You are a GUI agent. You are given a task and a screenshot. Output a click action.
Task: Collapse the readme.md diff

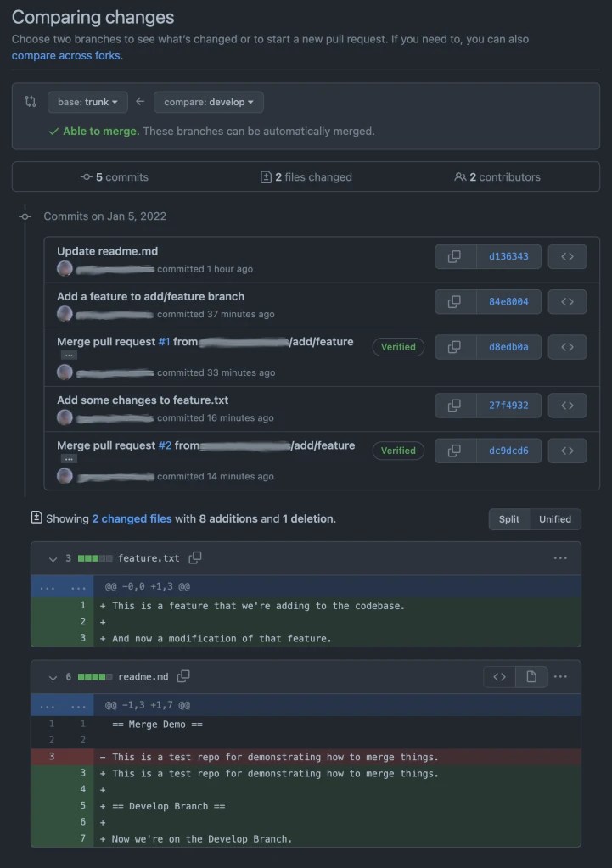tap(53, 677)
